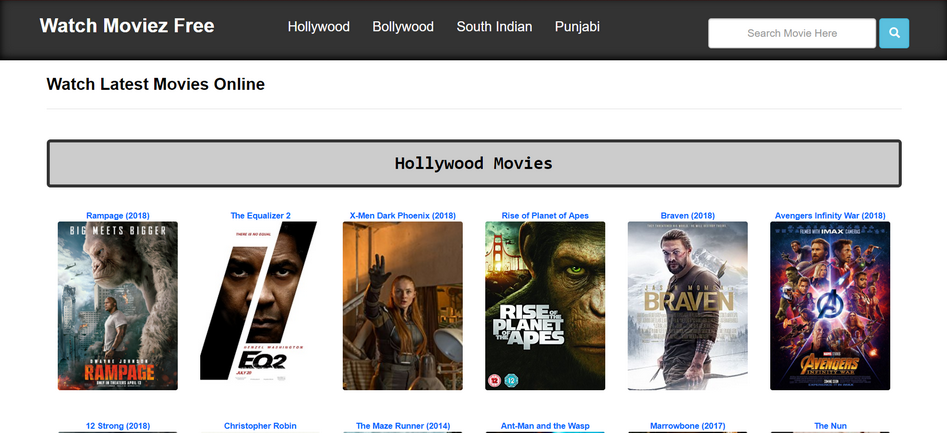Select the X-Men Dark Phoenix poster image

[x=403, y=306]
